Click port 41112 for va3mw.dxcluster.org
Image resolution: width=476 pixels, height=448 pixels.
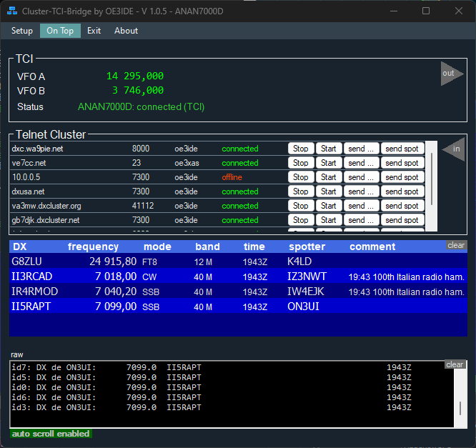(x=143, y=206)
